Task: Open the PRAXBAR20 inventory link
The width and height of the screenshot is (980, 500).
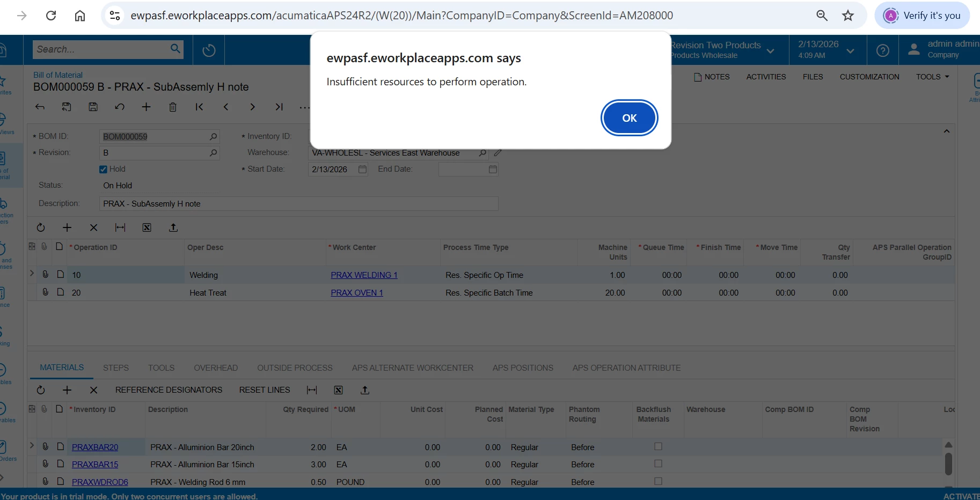Action: tap(95, 447)
